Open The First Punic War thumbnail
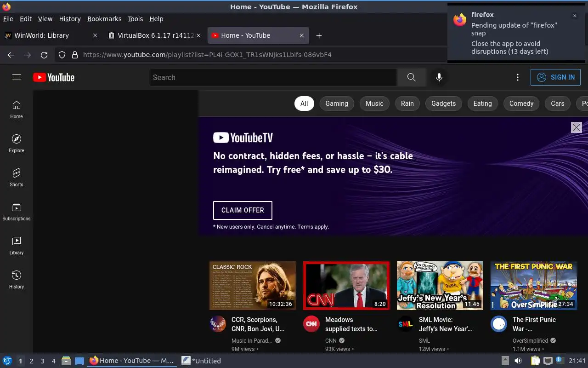588x368 pixels. 534,286
